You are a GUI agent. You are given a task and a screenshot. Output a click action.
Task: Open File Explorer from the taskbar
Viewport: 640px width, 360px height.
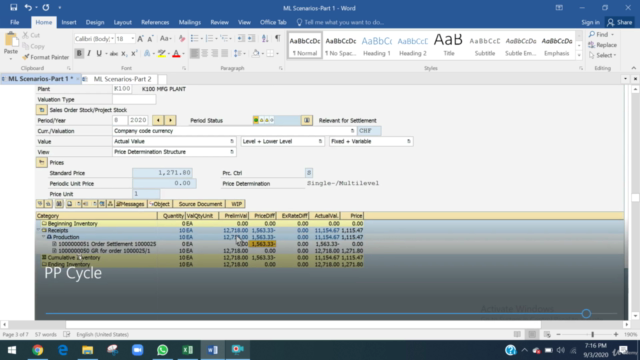tap(87, 350)
